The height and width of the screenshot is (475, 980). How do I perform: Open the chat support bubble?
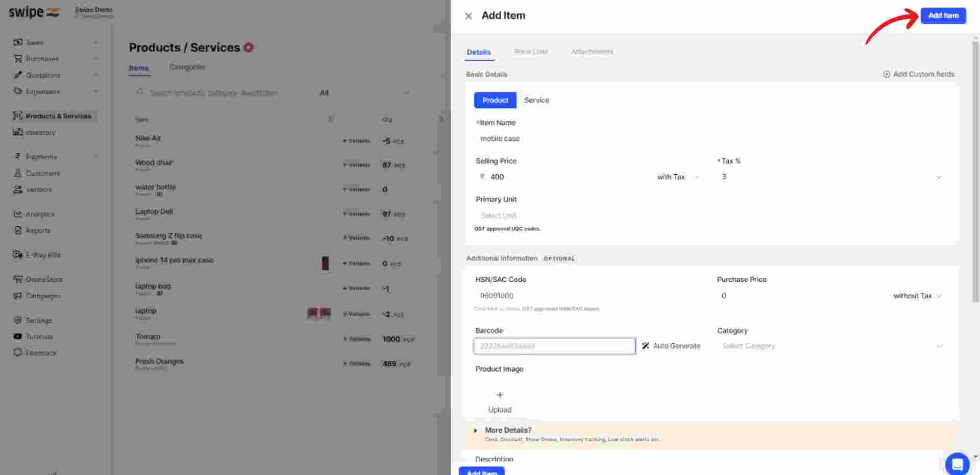point(957,464)
